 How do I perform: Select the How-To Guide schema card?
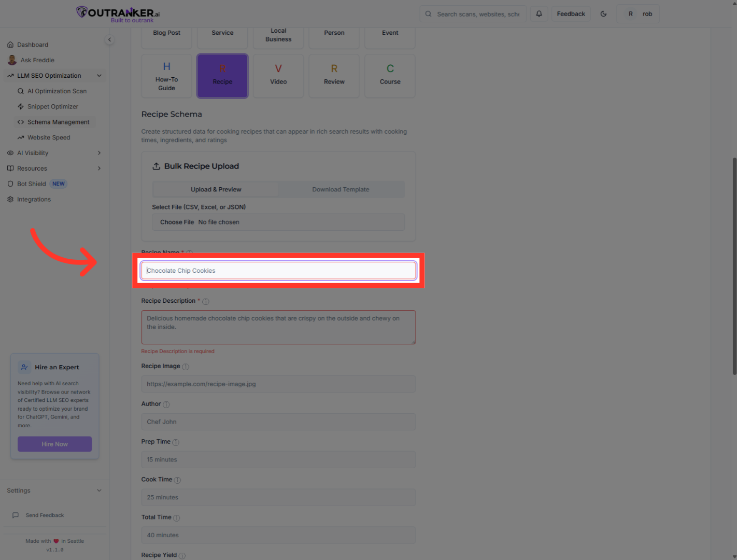click(166, 76)
